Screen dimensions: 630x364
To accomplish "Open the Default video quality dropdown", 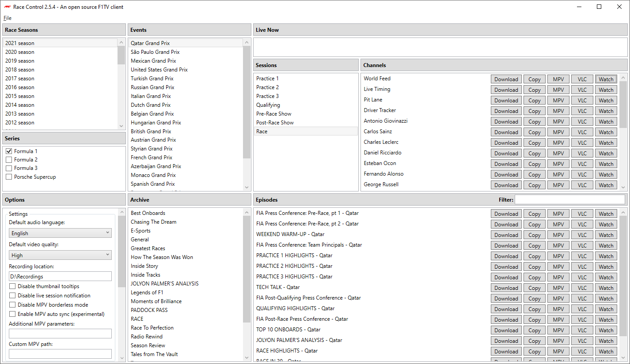I will tap(60, 255).
